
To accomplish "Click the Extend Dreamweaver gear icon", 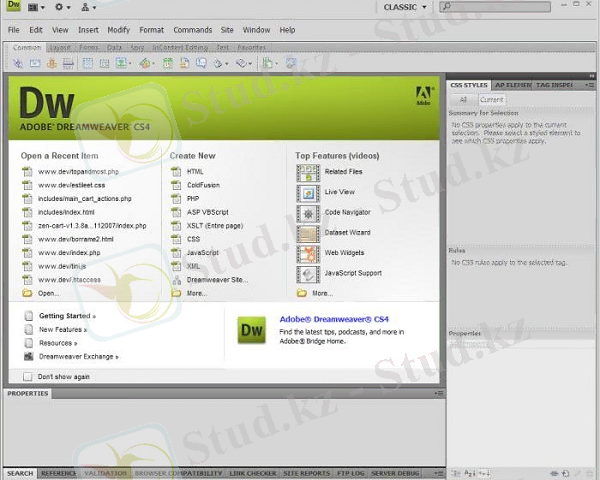I will coord(59,7).
